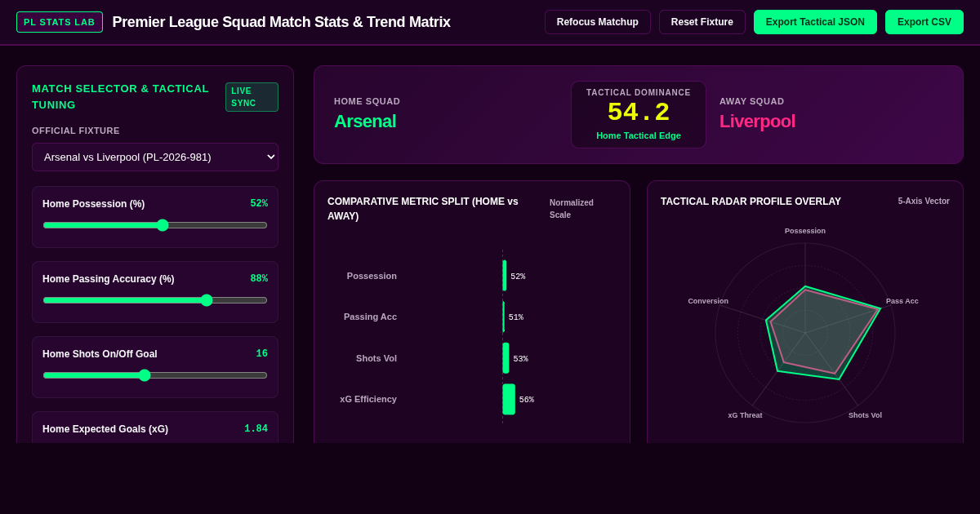Click the PL STATS LAB badge
This screenshot has width=980, height=514.
[x=60, y=22]
